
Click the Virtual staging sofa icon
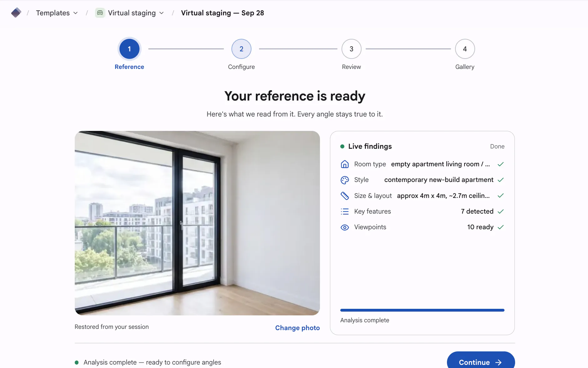click(x=100, y=13)
